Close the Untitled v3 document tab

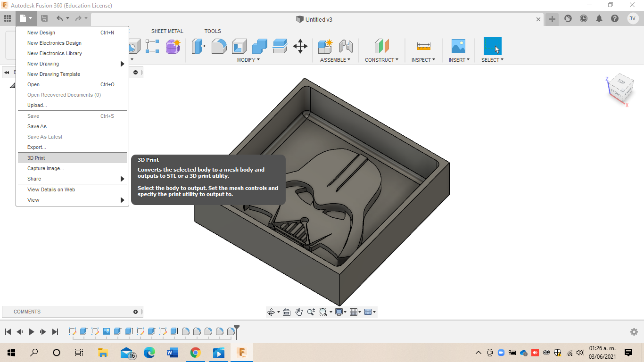538,19
